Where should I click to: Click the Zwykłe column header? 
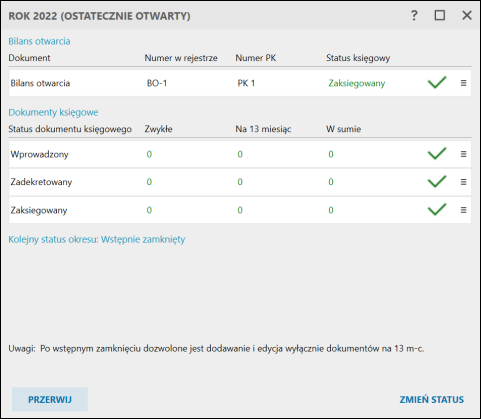(x=158, y=129)
